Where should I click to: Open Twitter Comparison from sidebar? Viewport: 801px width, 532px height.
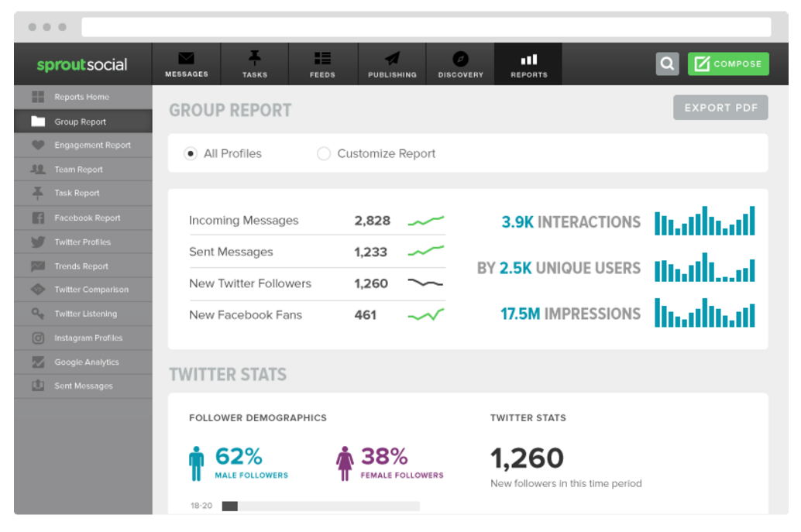point(83,290)
